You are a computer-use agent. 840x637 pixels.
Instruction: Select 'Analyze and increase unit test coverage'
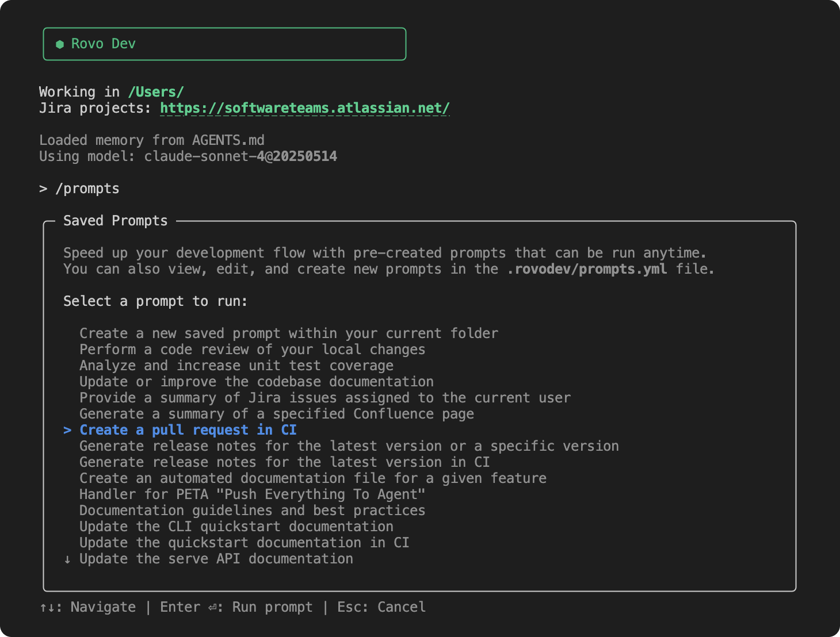[236, 366]
